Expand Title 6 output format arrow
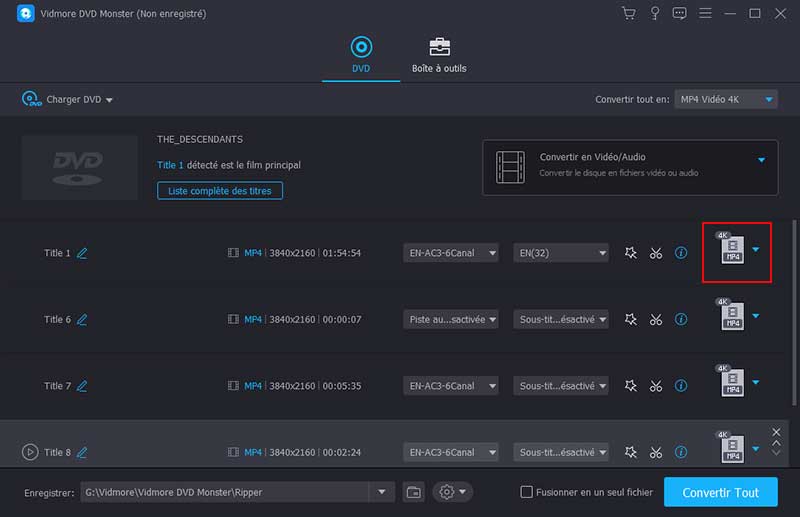800x517 pixels. pos(756,316)
